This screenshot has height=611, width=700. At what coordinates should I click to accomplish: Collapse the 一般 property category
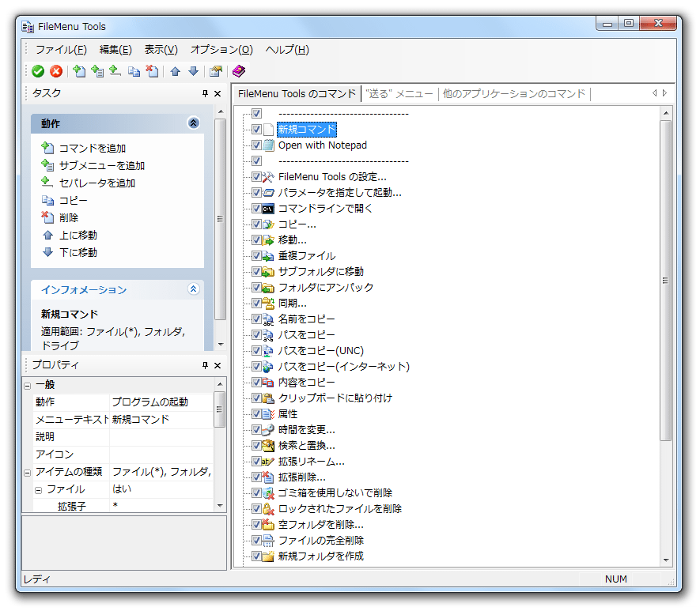pos(27,385)
